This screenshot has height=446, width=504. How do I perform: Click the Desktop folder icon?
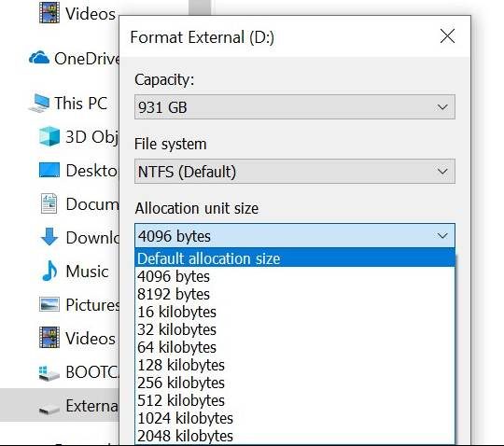[x=49, y=170]
